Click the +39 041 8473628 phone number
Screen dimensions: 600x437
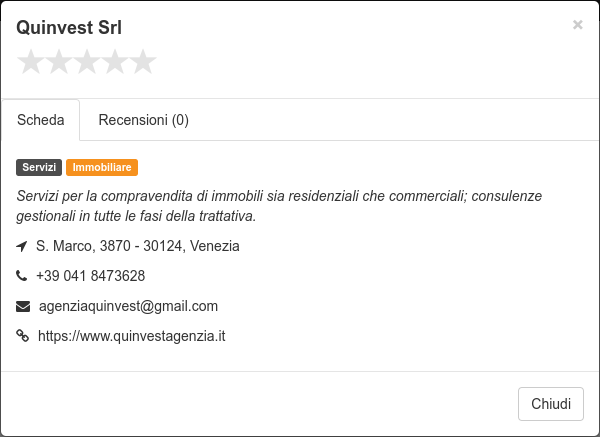tap(91, 276)
